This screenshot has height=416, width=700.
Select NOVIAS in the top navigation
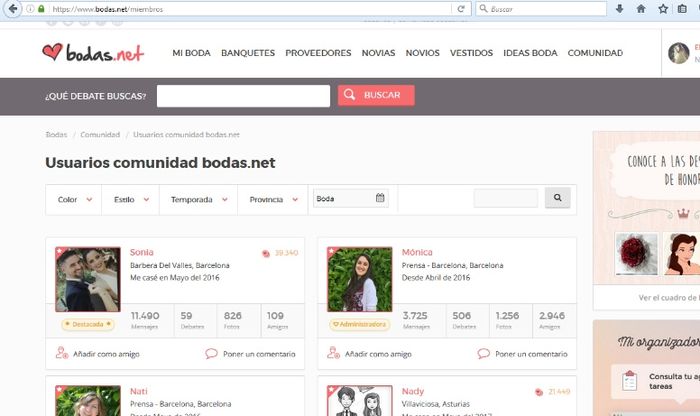[x=378, y=53]
